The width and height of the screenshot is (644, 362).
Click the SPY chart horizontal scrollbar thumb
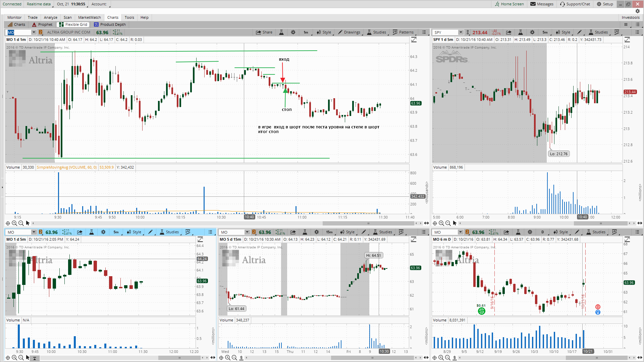pos(600,223)
